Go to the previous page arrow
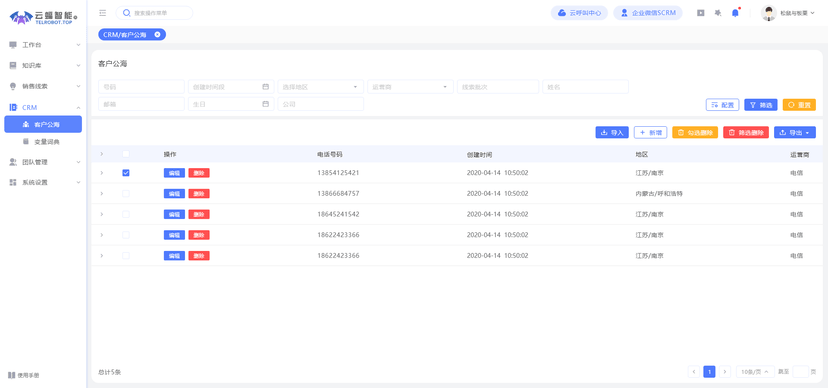Viewport: 828px width, 388px height. coord(694,372)
